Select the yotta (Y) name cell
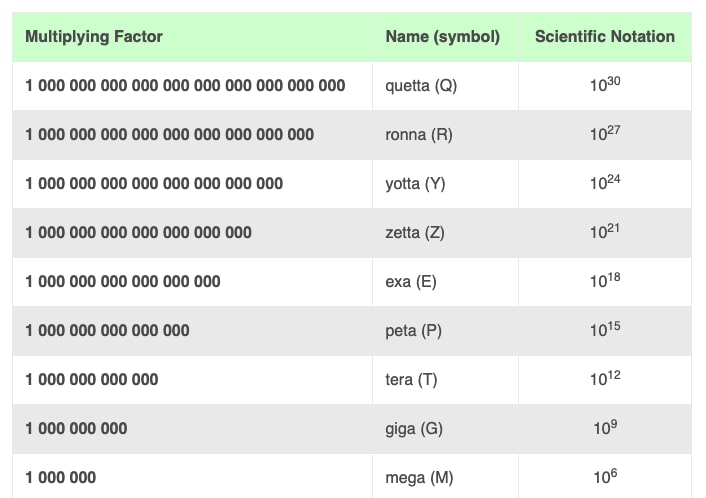Screen dimensions: 706x498 [x=415, y=184]
